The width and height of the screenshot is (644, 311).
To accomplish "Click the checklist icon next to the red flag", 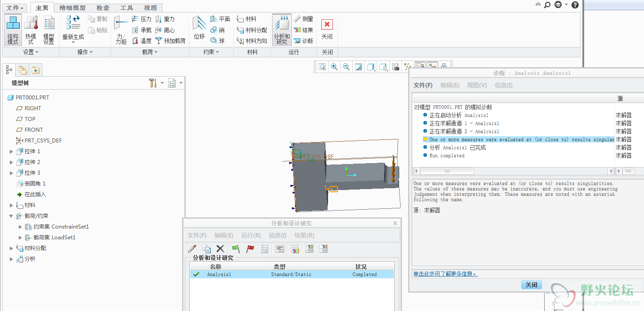I will pos(264,249).
